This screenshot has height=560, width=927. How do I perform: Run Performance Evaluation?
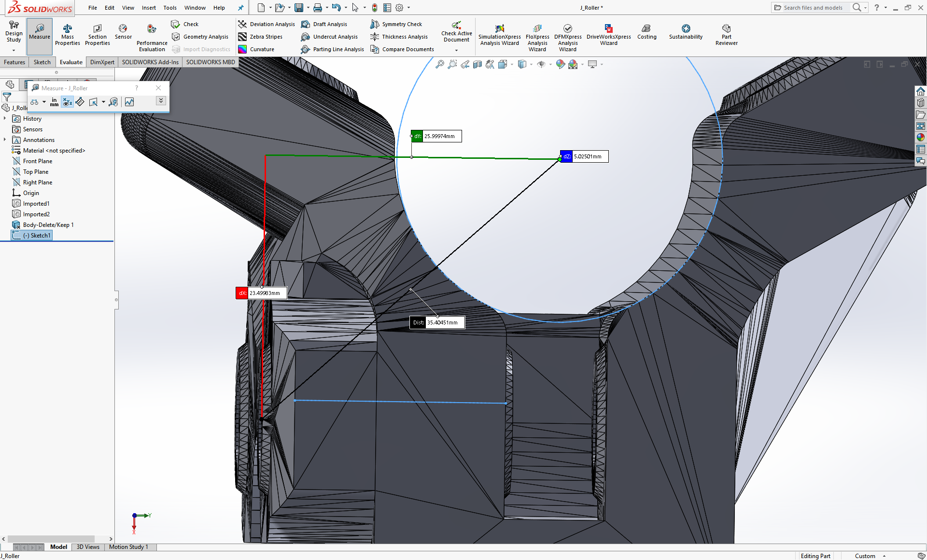[x=152, y=38]
